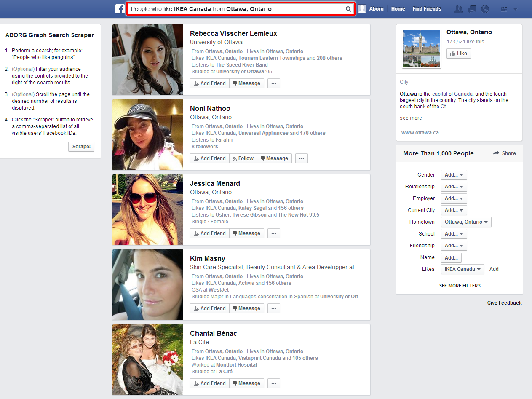Message Rebecca Visscher Lemieux
This screenshot has height=399, width=532.
coord(247,83)
